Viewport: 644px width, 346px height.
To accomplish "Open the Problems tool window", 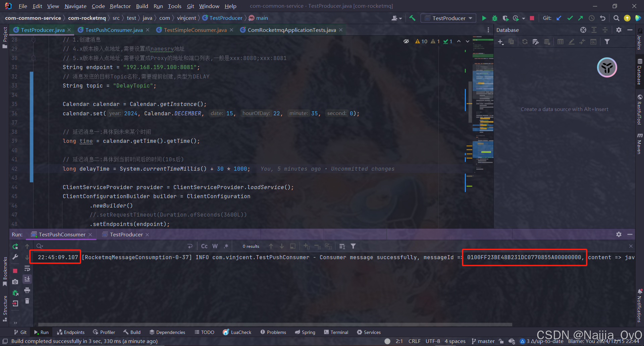I will tap(273, 332).
